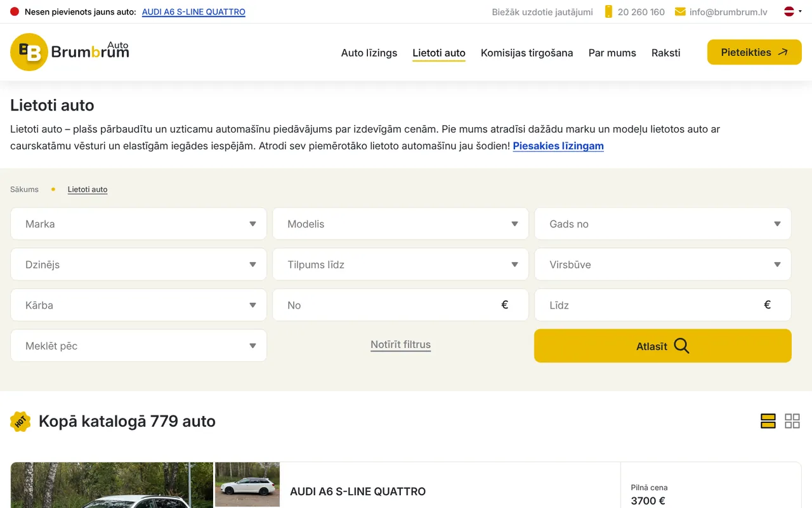Click the Brumbrum Auto logo
The height and width of the screenshot is (508, 812).
[70, 52]
